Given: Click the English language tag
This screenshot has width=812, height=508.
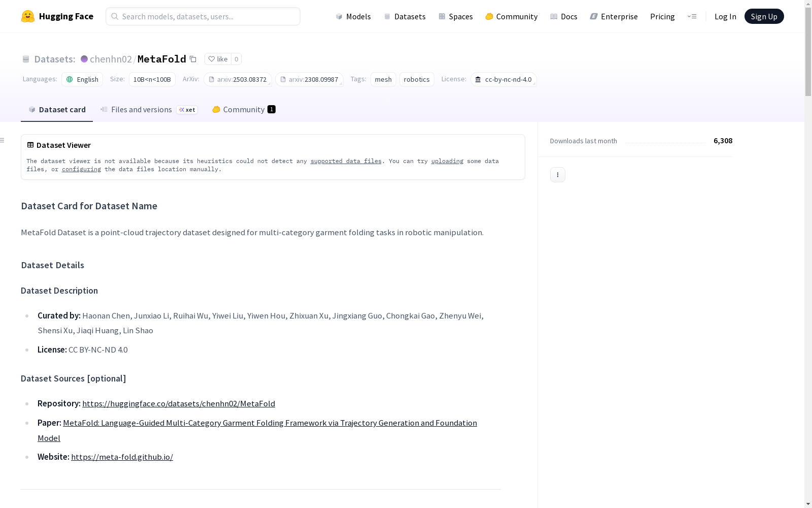Looking at the screenshot, I should point(82,79).
